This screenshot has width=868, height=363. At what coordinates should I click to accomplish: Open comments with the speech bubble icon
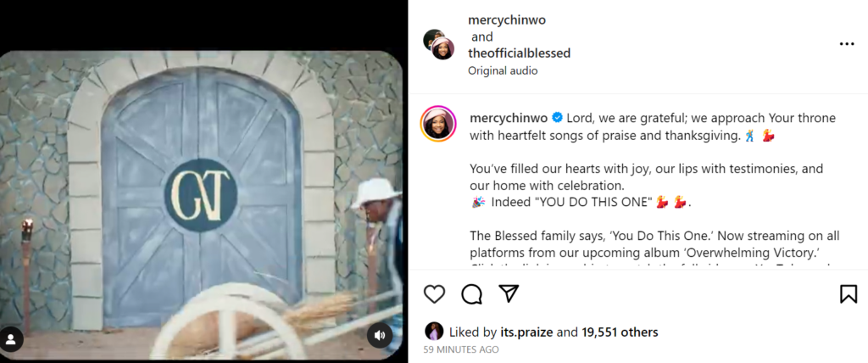(x=471, y=293)
